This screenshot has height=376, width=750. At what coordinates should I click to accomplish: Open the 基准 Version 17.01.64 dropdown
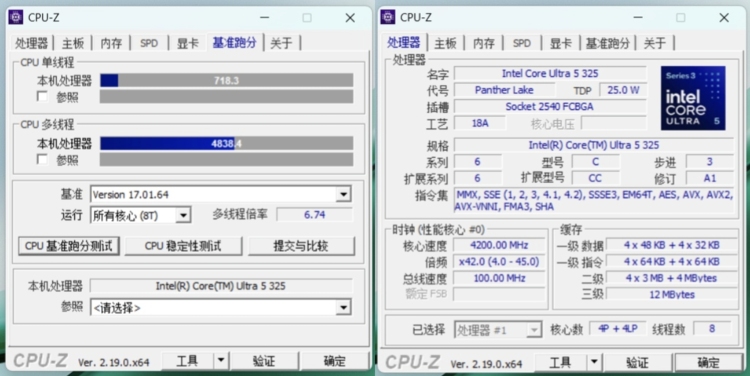pyautogui.click(x=343, y=195)
